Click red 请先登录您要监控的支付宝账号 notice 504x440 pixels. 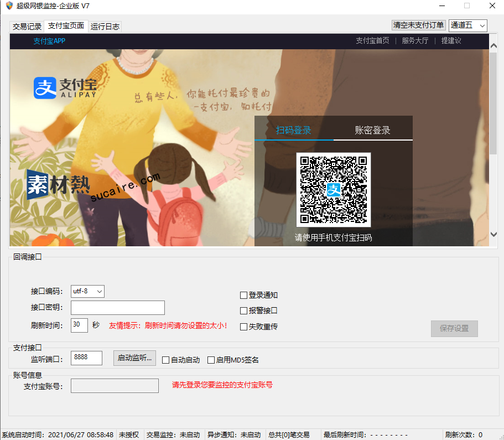point(222,385)
